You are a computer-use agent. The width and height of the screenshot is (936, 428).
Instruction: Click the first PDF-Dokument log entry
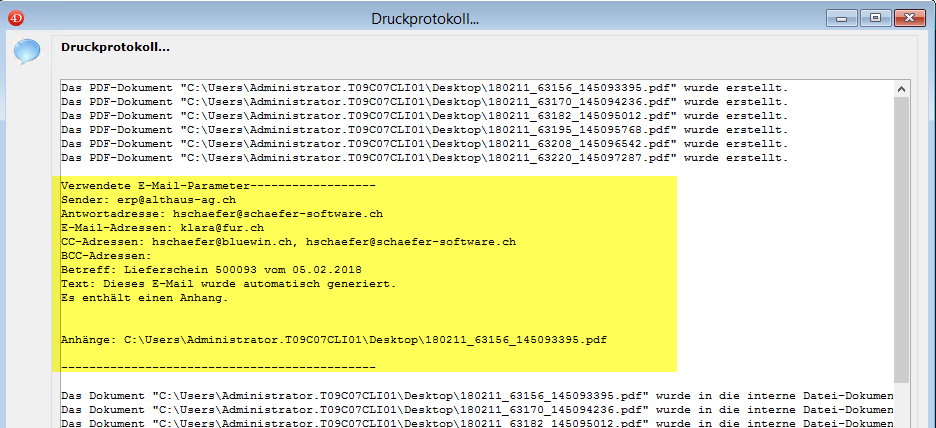tap(424, 88)
